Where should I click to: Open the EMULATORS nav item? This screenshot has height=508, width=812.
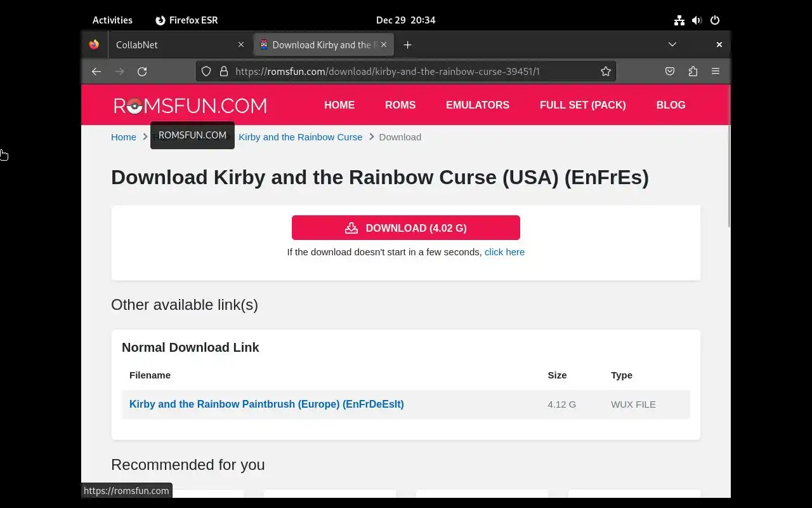tap(478, 105)
